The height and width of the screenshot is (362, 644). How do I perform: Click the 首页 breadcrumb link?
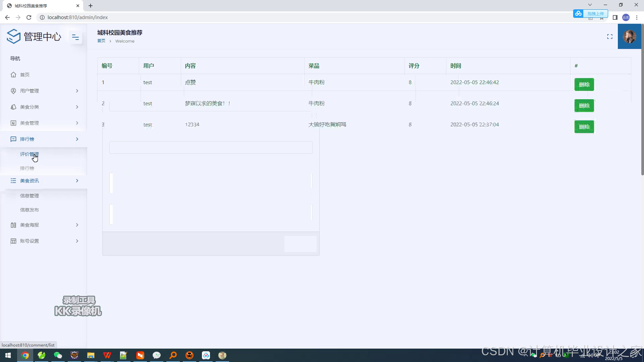click(x=101, y=41)
